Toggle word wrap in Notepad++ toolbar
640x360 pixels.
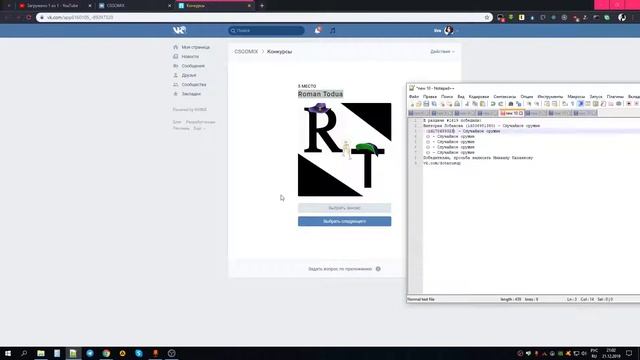564,104
